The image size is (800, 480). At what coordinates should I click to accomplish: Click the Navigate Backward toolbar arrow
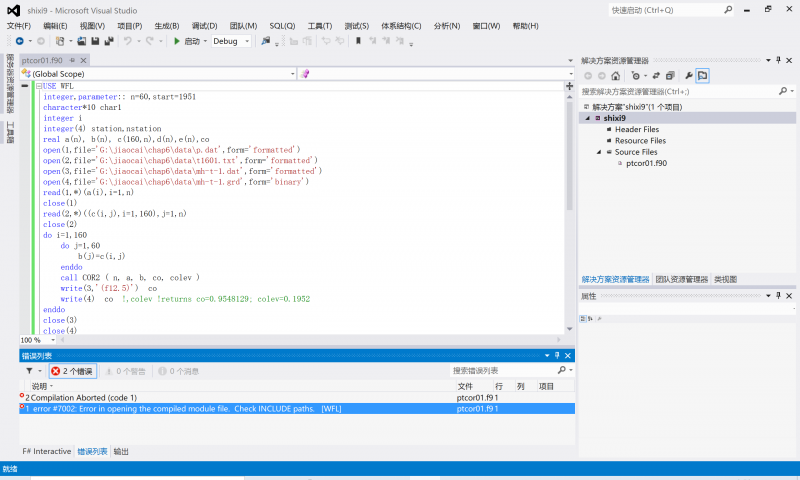tap(20, 41)
